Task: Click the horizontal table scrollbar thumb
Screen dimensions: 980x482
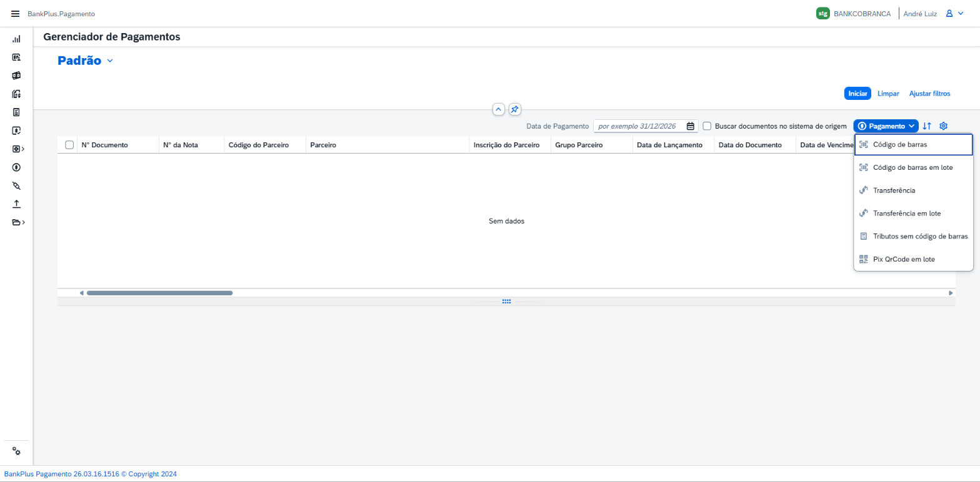Action: coord(159,293)
